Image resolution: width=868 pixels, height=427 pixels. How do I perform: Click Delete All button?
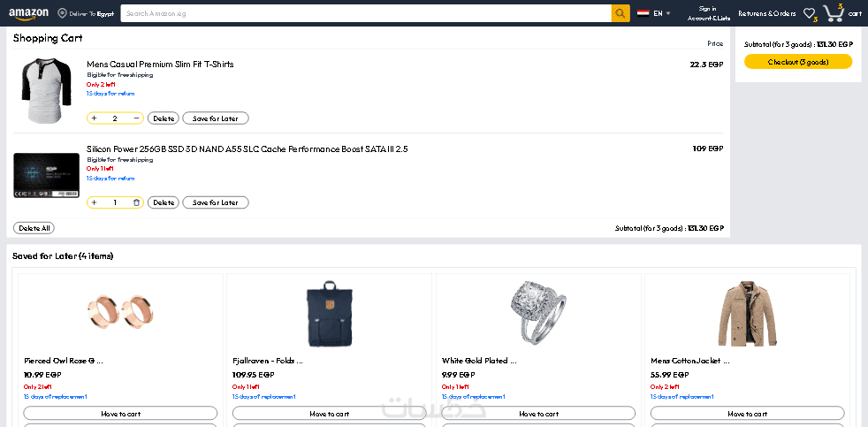tap(34, 228)
